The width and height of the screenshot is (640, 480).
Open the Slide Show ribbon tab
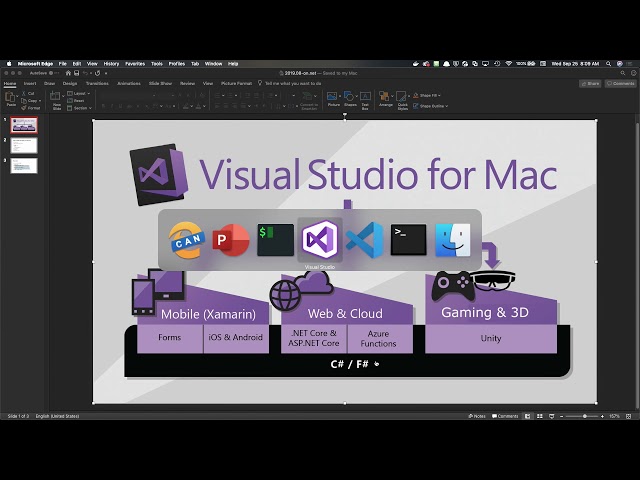pyautogui.click(x=160, y=83)
